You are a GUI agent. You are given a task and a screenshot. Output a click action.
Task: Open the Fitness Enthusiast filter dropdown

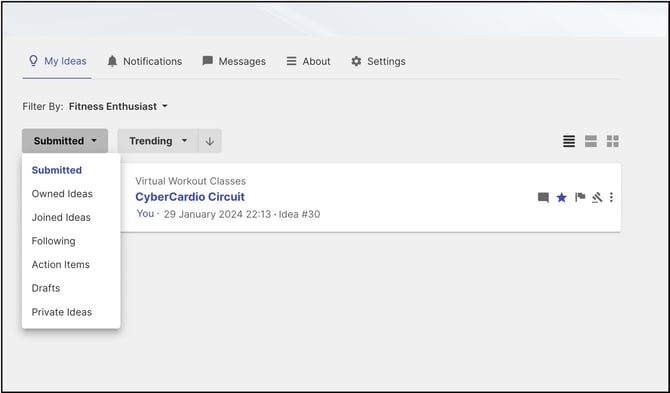point(118,106)
